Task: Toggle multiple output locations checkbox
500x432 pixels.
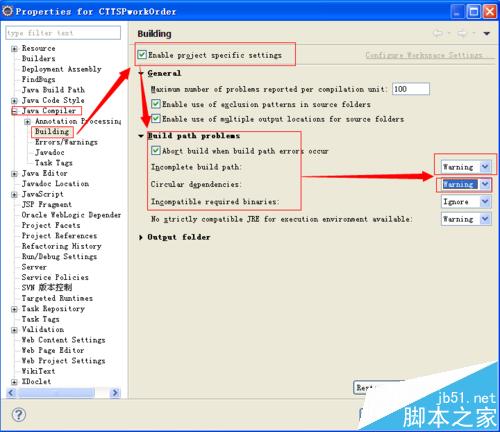Action: pos(156,118)
